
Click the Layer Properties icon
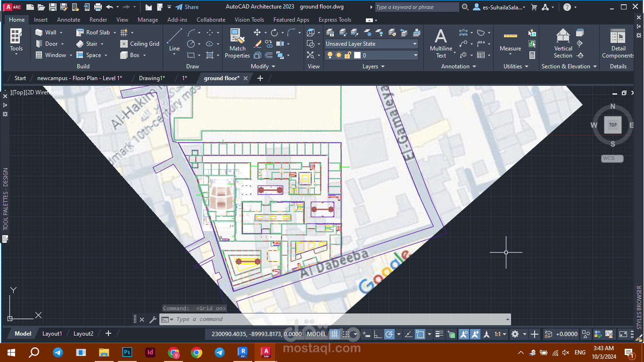point(330,32)
